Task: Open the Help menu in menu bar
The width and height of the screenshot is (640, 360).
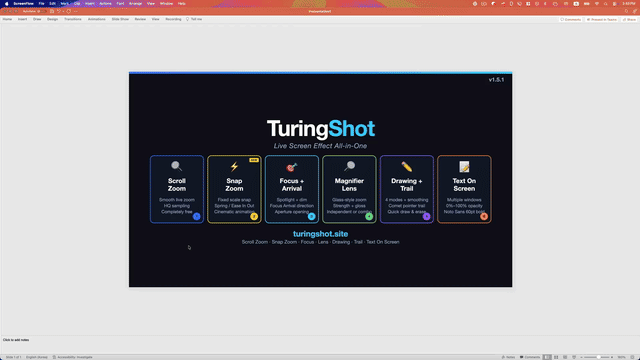Action: click(182, 4)
